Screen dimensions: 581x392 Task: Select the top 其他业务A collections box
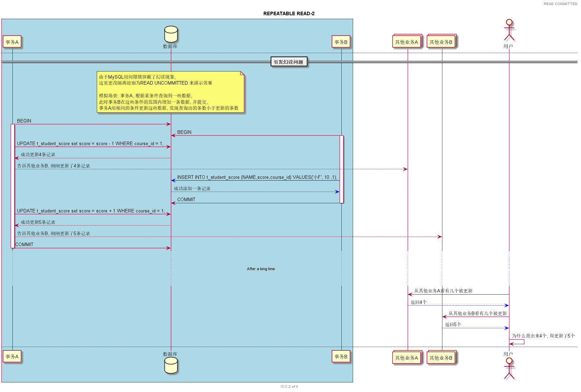407,41
